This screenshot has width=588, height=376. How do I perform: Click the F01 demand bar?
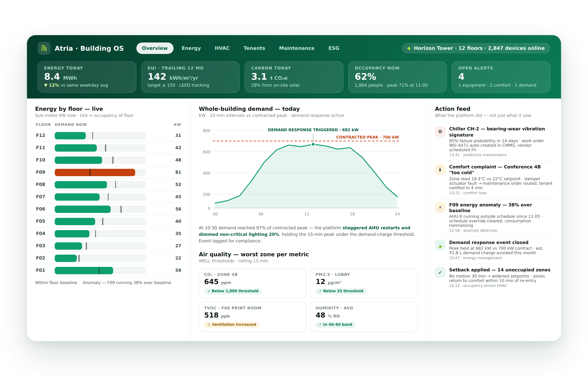pyautogui.click(x=84, y=270)
